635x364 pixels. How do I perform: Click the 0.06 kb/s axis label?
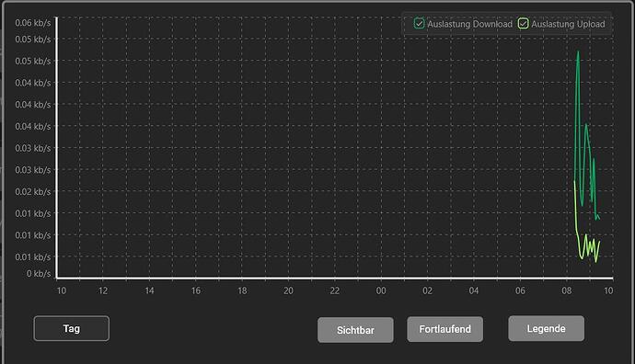click(33, 23)
